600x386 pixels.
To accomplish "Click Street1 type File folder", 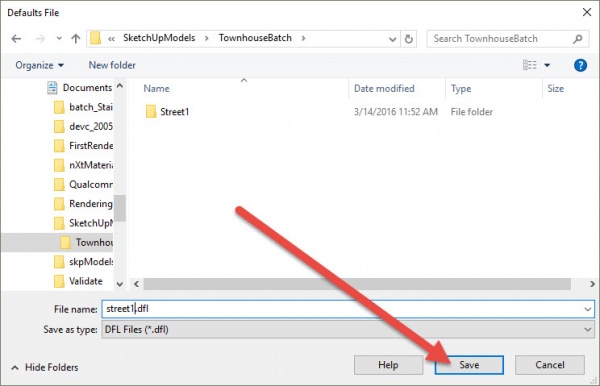I will (x=471, y=112).
